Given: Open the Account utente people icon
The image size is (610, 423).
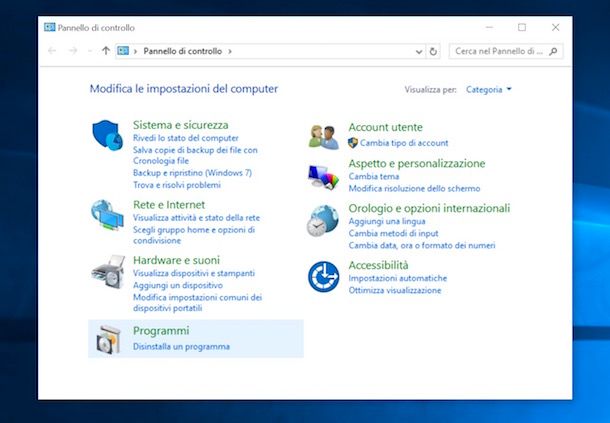Looking at the screenshot, I should point(324,137).
